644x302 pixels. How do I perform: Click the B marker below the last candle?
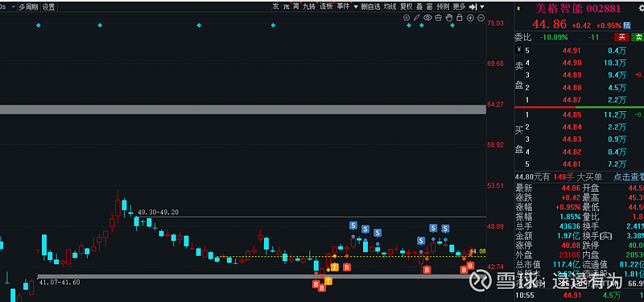coord(470,266)
